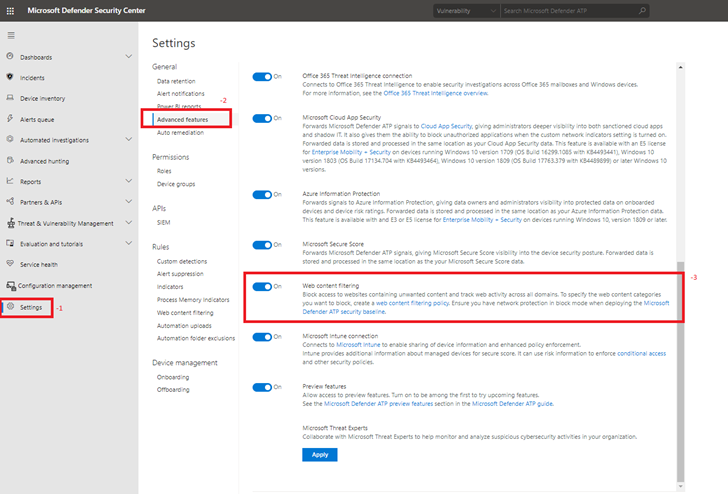728x494 pixels.
Task: Open Indicators rules page
Action: [170, 287]
